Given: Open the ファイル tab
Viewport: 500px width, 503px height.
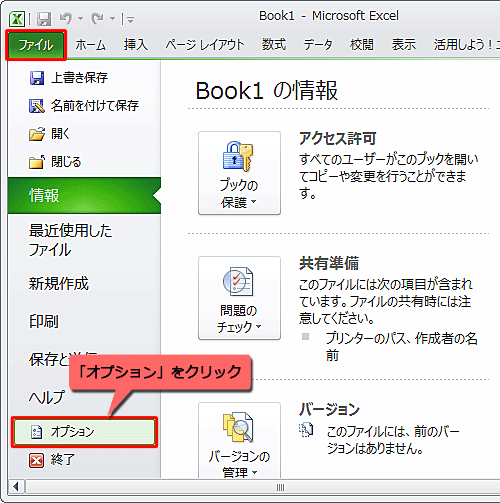Looking at the screenshot, I should 36,45.
